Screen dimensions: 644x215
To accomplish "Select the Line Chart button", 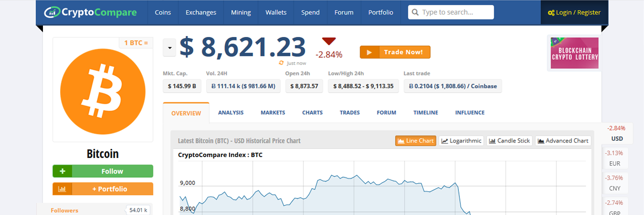I will point(415,141).
